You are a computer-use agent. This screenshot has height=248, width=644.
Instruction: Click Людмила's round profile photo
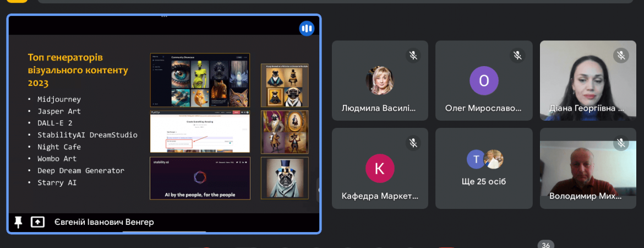tap(380, 80)
